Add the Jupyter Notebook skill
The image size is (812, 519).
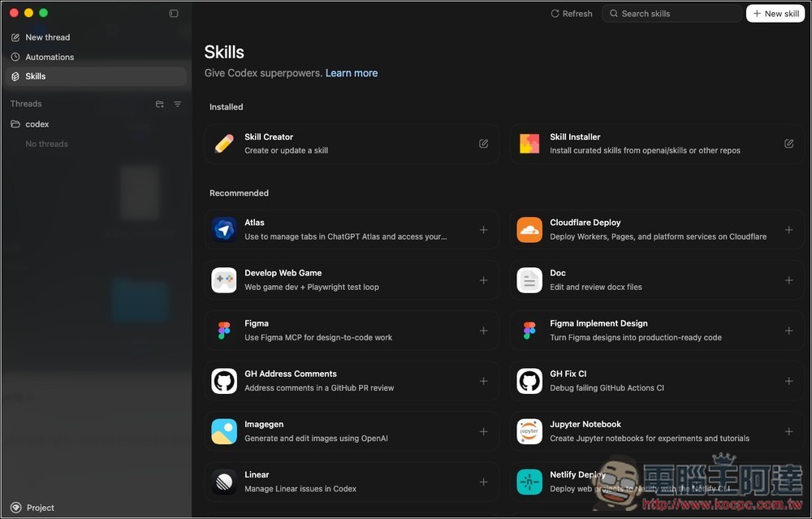(x=788, y=431)
